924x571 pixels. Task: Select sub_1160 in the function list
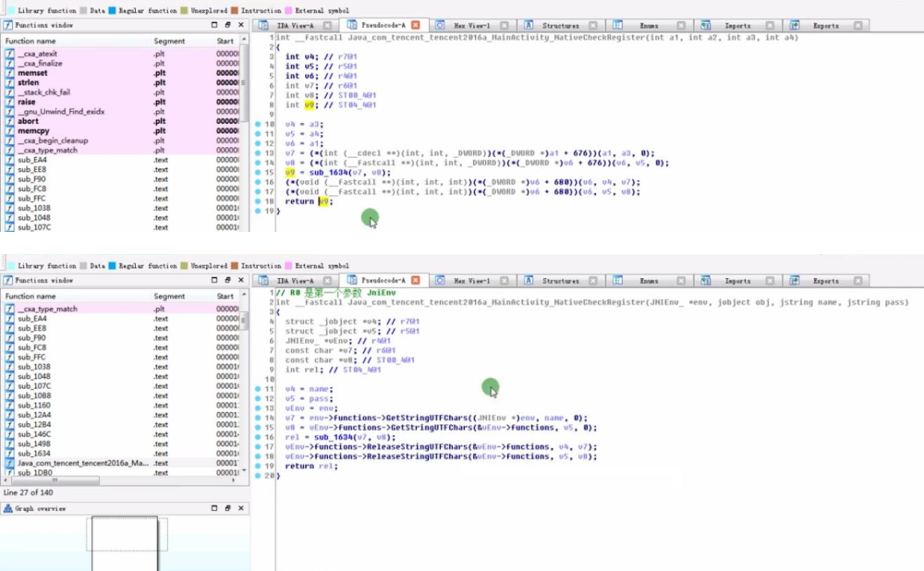(33, 406)
